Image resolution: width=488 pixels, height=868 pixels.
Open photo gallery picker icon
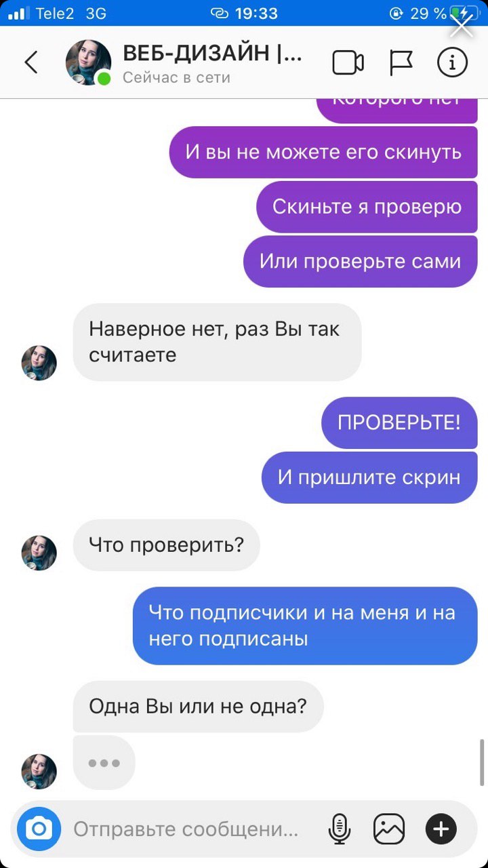pyautogui.click(x=389, y=829)
